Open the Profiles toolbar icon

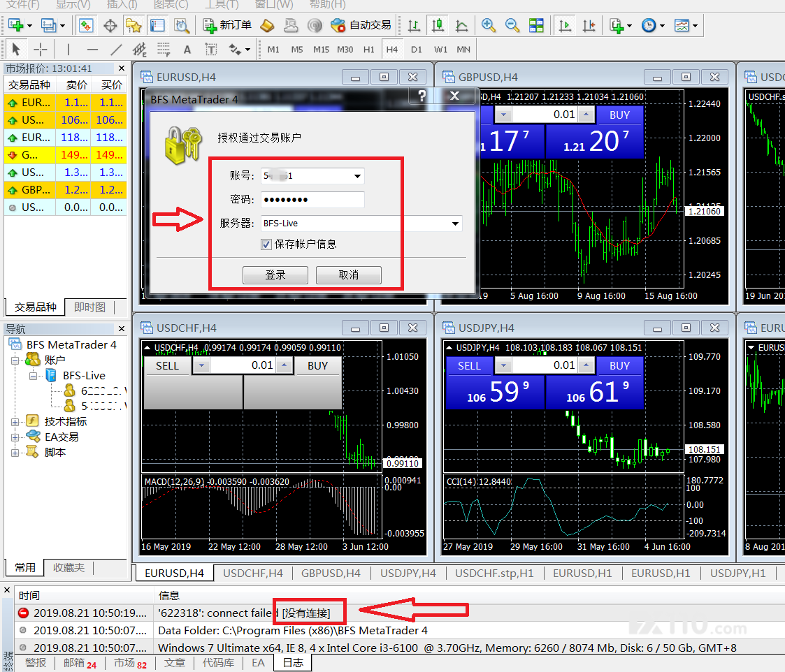click(48, 25)
